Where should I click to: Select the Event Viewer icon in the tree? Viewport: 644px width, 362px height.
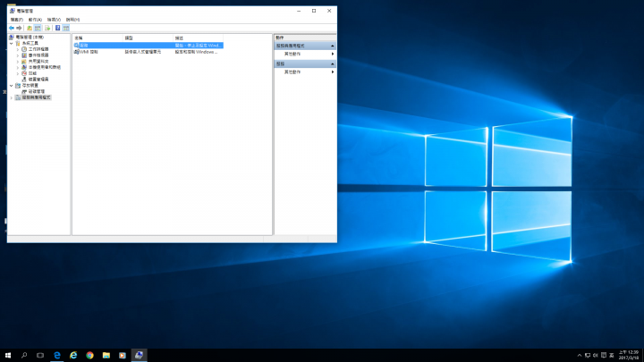tap(24, 55)
